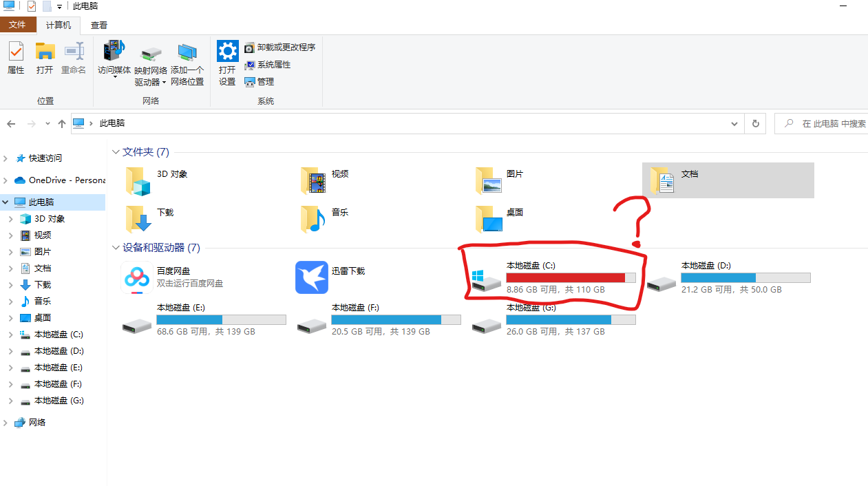Select 音乐 in navigation tree
868x486 pixels.
36,302
